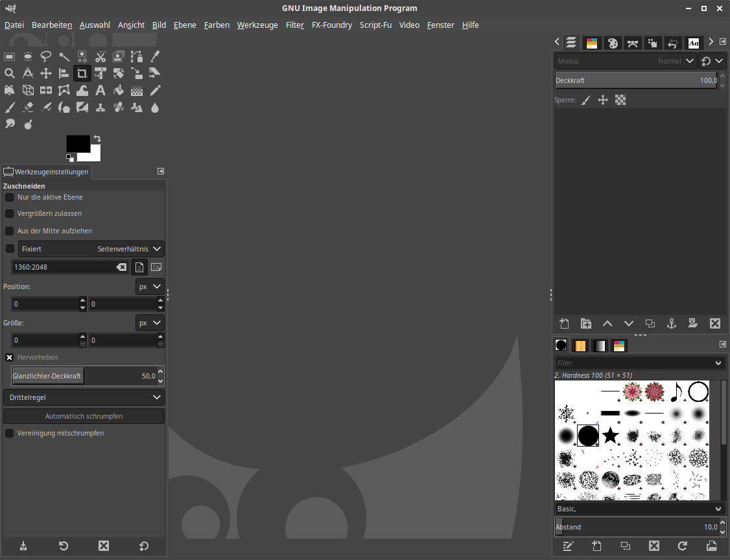Select the Text tool in toolbox

[100, 90]
